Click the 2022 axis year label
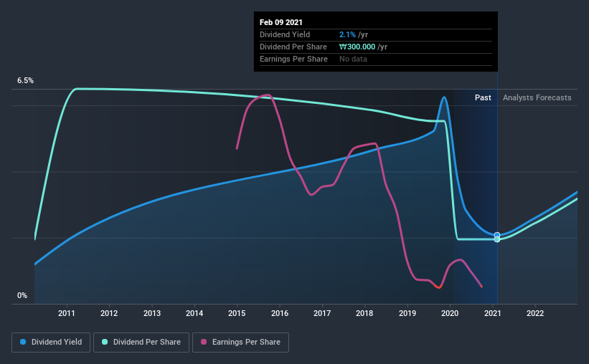Viewport: 589px width, 364px height. (x=535, y=313)
